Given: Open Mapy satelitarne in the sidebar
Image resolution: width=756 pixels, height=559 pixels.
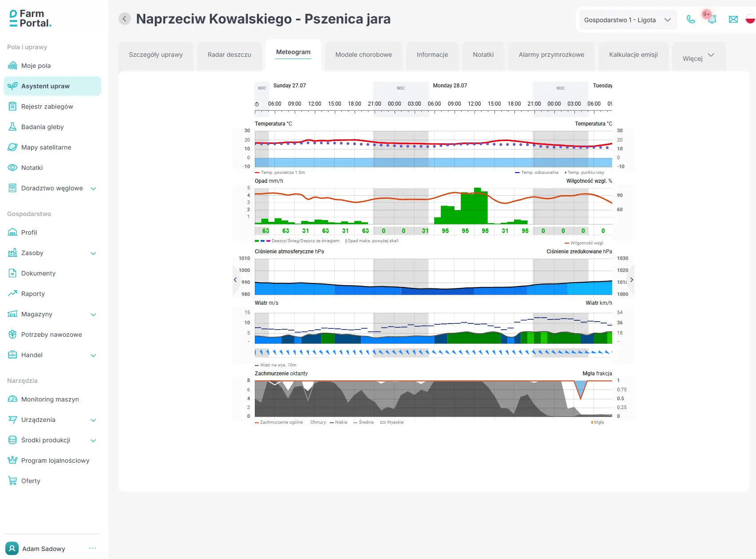Looking at the screenshot, I should click(x=46, y=147).
